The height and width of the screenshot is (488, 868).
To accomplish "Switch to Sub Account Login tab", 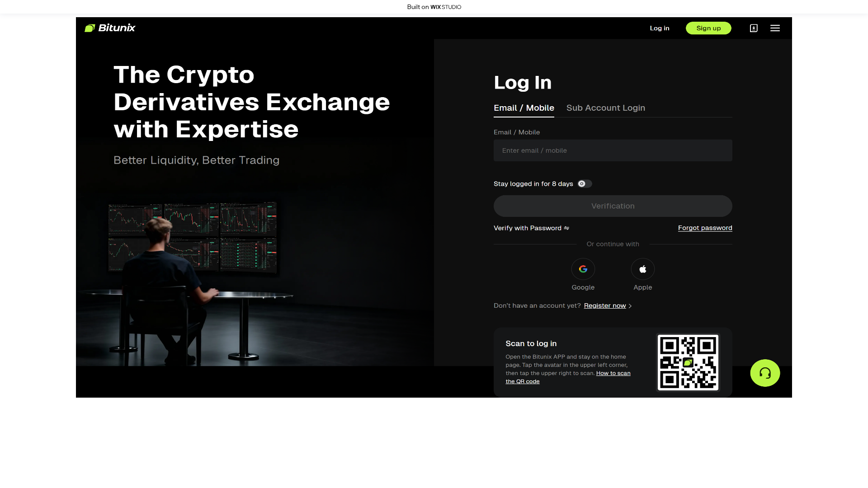I will click(x=605, y=108).
